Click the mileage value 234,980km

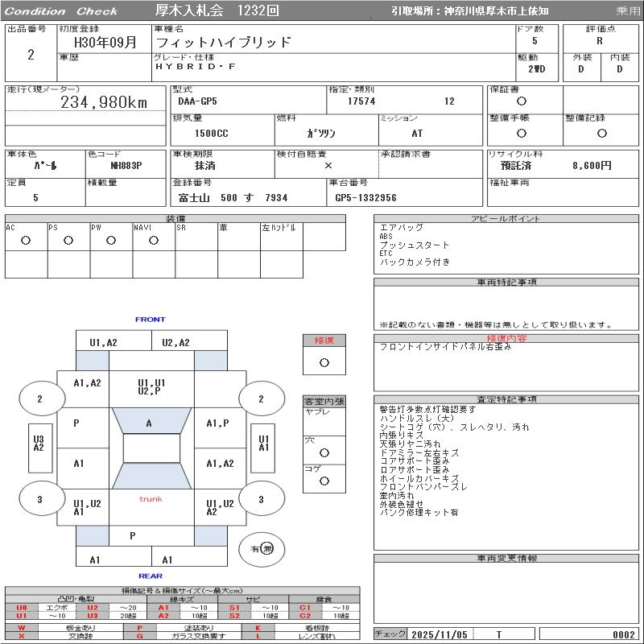pos(104,102)
